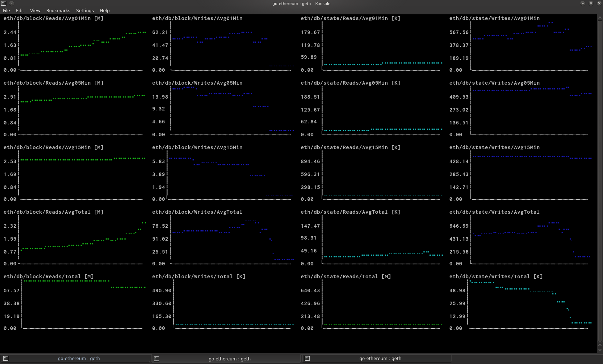This screenshot has width=603, height=364.
Task: Click the 38.98 axis value
Action: (457, 290)
